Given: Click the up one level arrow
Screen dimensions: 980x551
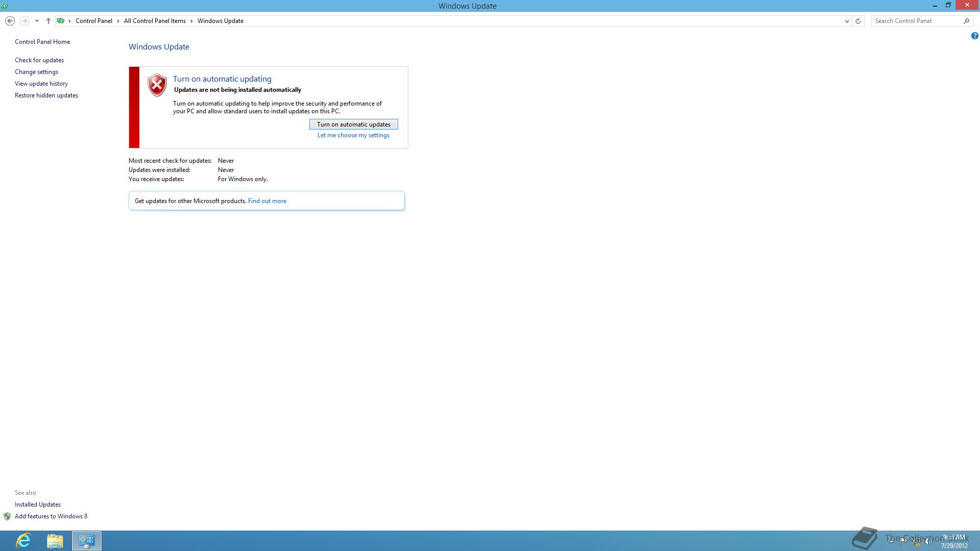Looking at the screenshot, I should pos(48,21).
